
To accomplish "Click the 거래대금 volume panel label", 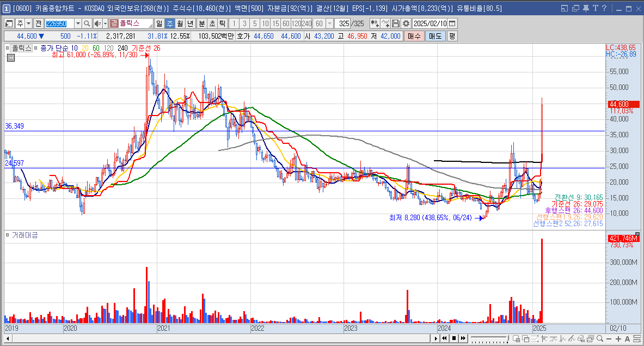I will click(x=24, y=235).
